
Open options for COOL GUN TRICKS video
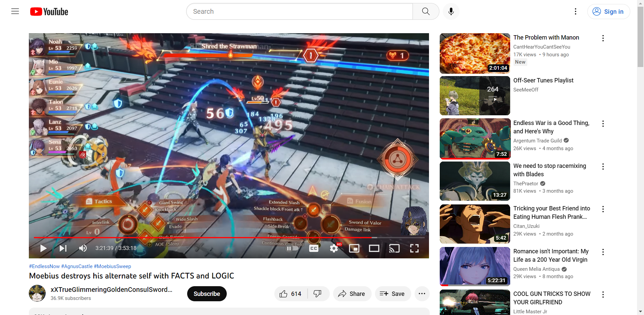point(603,295)
